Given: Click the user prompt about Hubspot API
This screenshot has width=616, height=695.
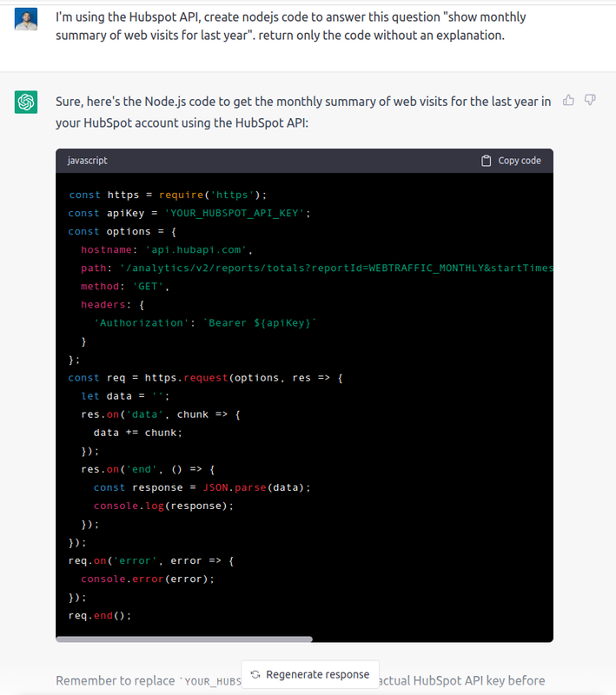Looking at the screenshot, I should coord(291,26).
